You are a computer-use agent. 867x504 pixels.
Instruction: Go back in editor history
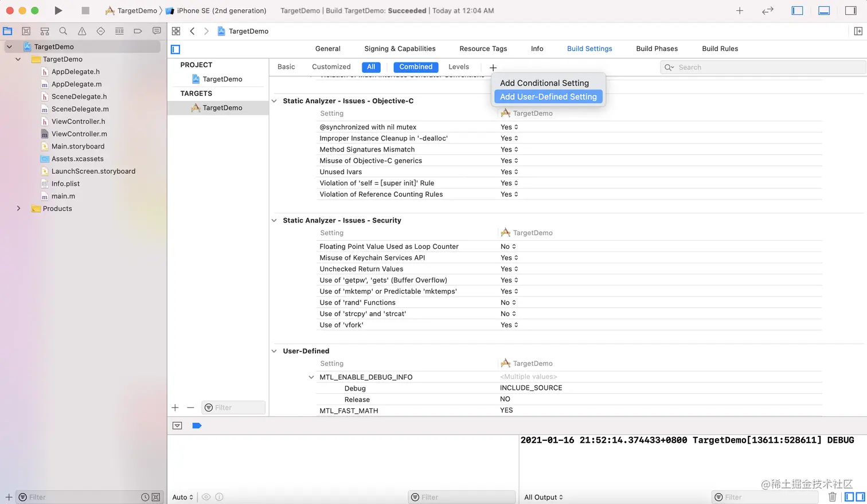[x=192, y=31]
